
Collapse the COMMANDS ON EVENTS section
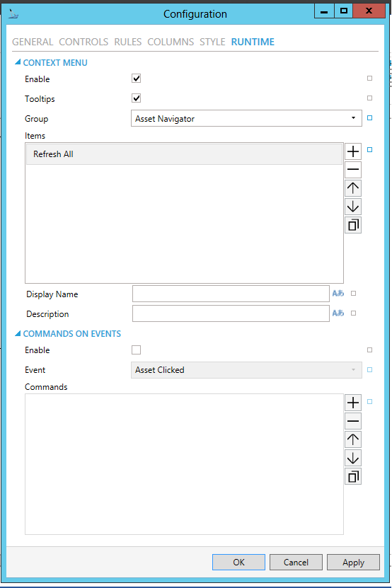18,333
